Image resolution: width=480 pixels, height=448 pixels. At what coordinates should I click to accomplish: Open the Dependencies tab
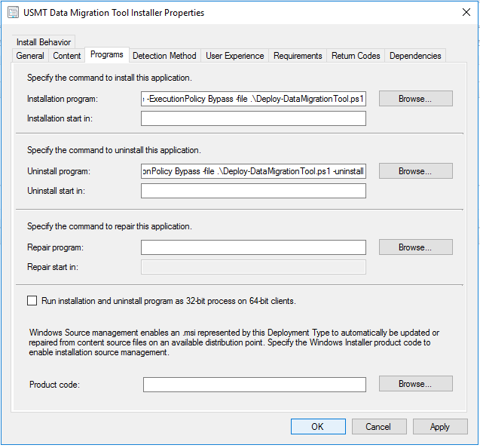click(x=415, y=56)
